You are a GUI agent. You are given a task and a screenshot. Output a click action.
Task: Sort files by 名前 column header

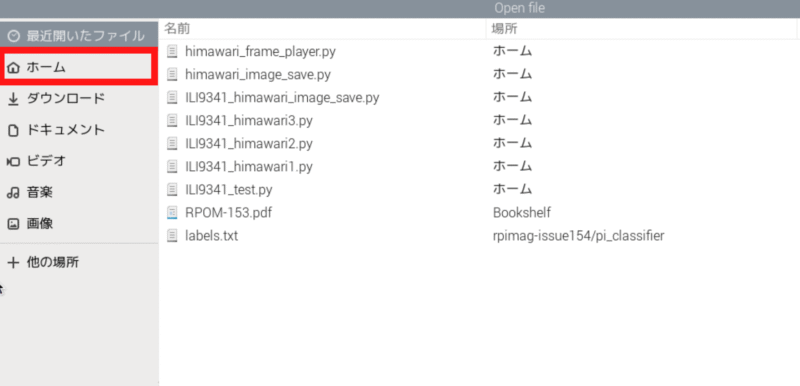[322, 29]
